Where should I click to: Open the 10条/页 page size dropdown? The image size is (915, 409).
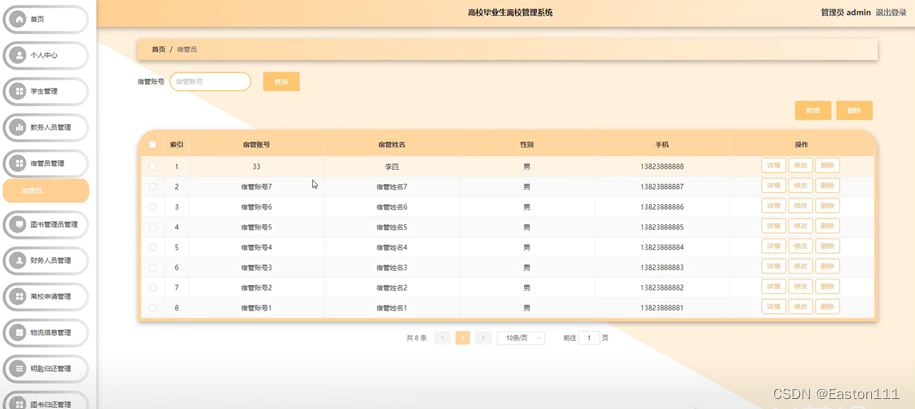click(x=521, y=338)
